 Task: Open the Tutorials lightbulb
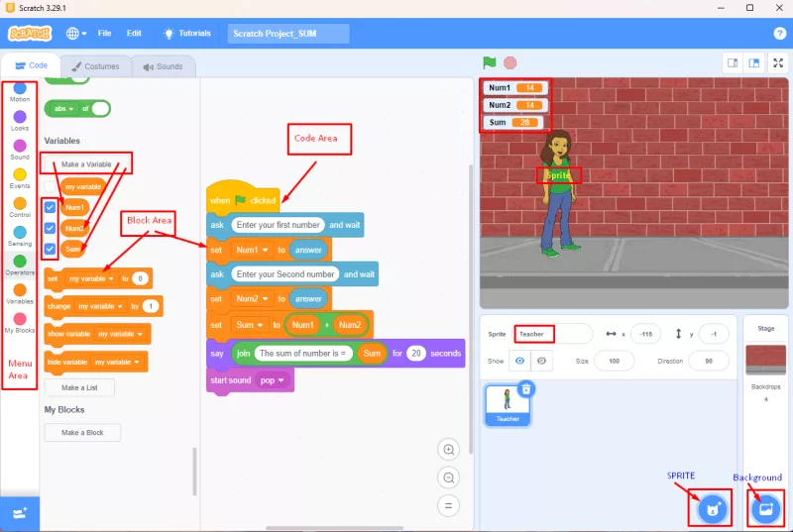click(x=186, y=34)
